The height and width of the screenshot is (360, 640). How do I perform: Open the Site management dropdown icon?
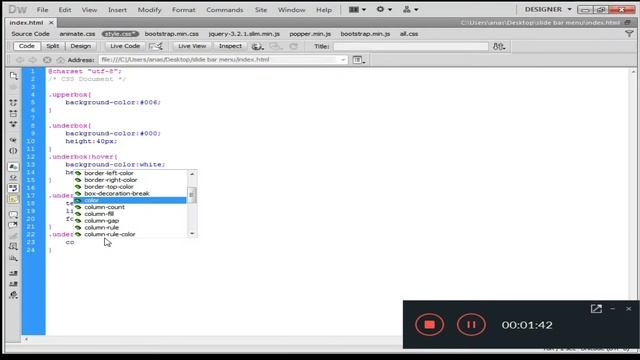[410, 9]
